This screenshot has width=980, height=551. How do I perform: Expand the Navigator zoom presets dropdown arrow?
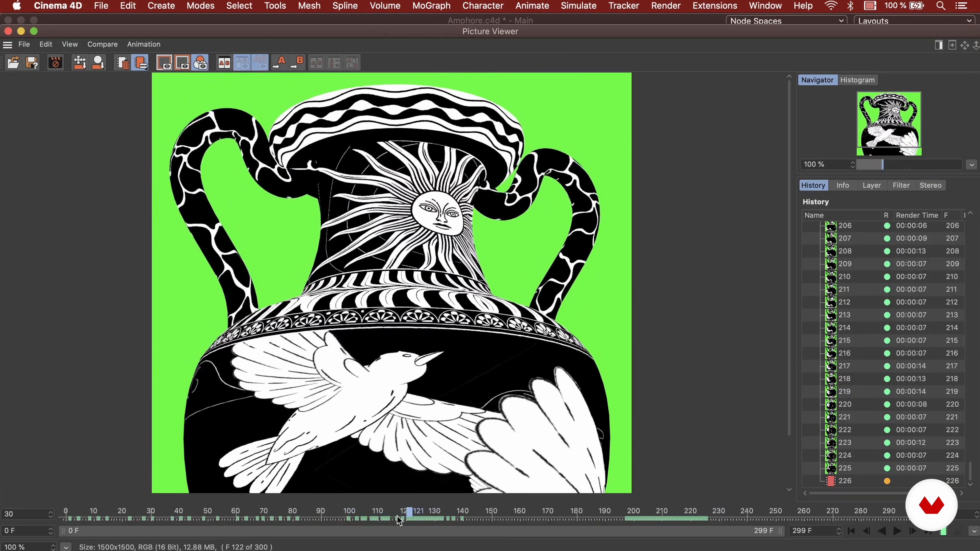972,165
